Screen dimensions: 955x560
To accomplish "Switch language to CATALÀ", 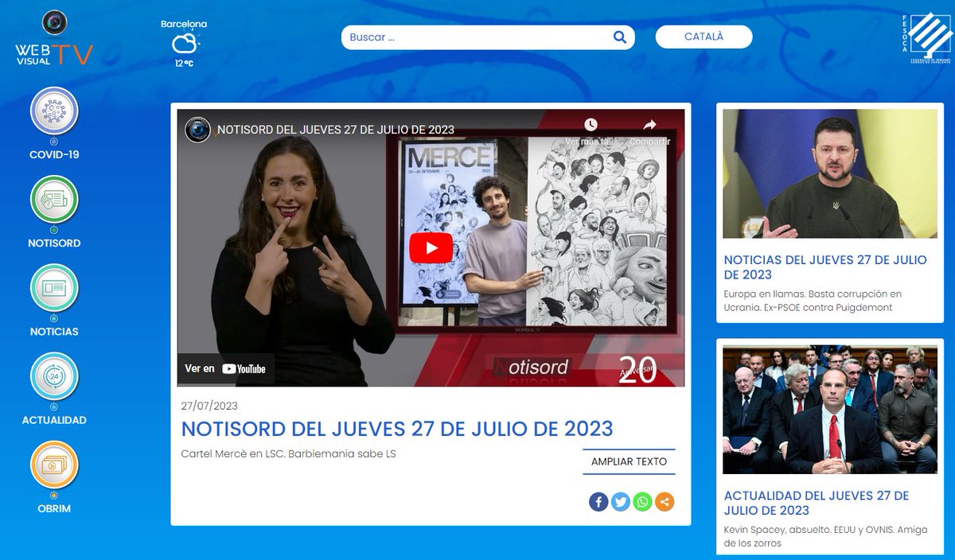I will point(704,36).
